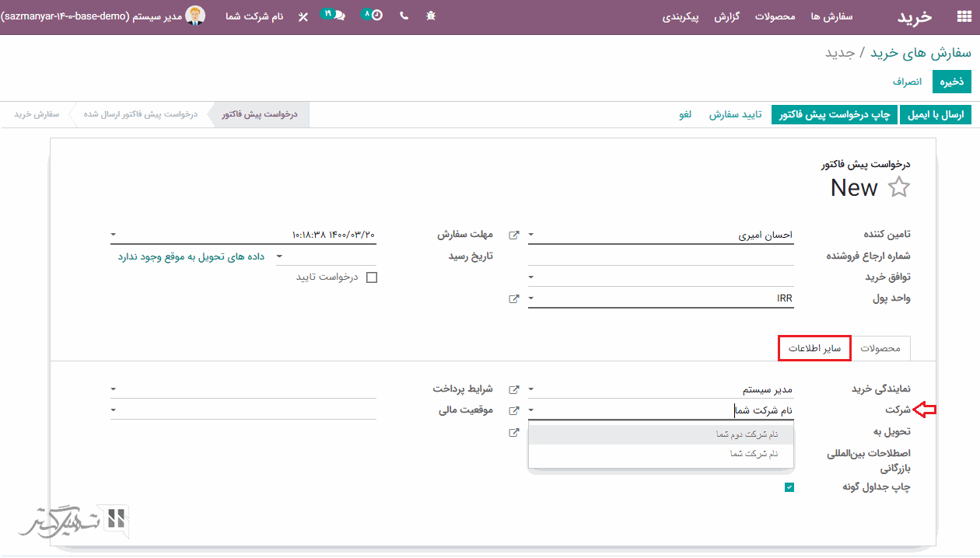Viewport: 980px width, 558px height.
Task: Expand the شرایط پرداخت dropdown
Action: [x=114, y=389]
